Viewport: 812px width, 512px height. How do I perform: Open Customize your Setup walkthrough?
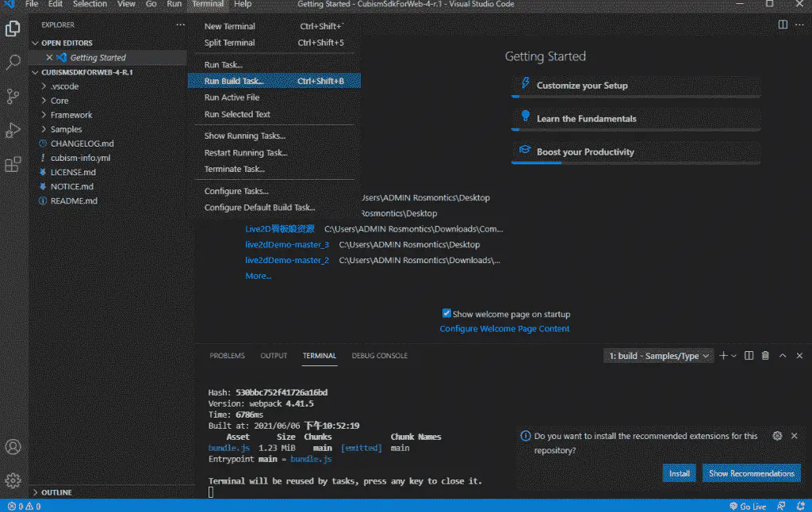[636, 86]
